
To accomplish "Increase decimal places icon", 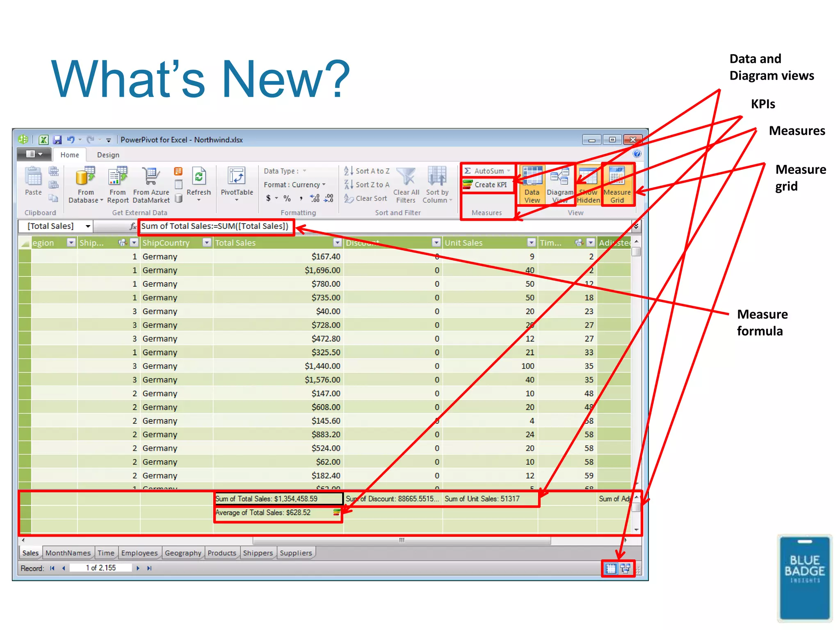I will (315, 199).
